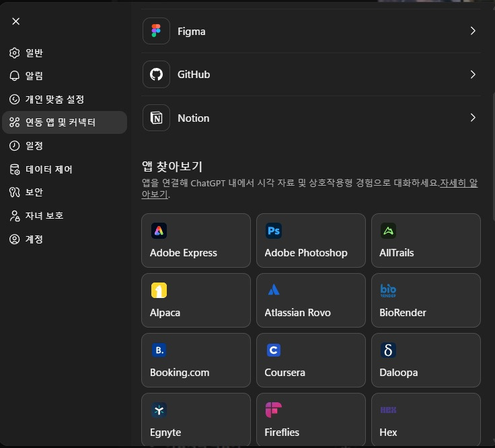This screenshot has width=495, height=448.
Task: Select the Alpaca app card
Action: coord(196,300)
